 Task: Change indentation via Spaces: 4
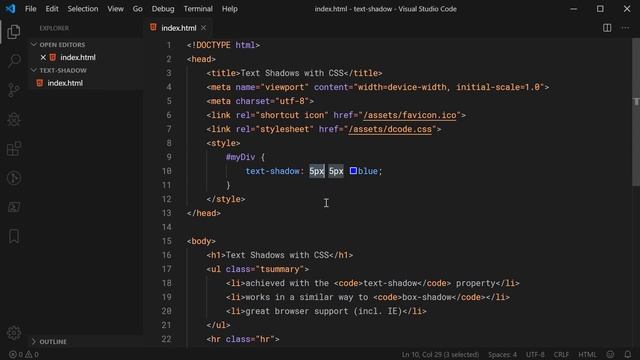pos(502,354)
